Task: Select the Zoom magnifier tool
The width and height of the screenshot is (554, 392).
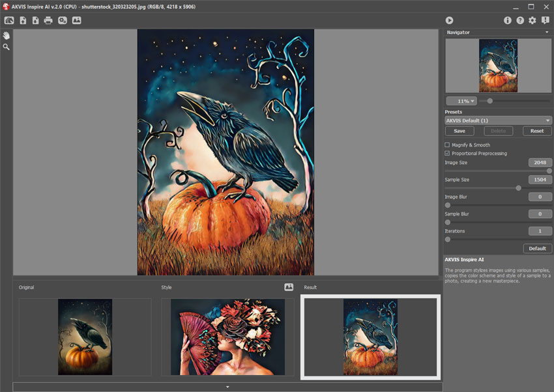Action: point(7,47)
